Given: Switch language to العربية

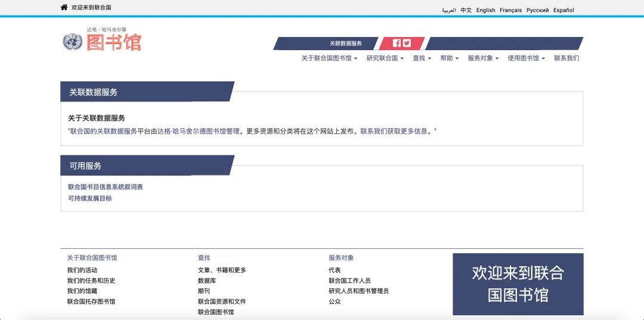Looking at the screenshot, I should [x=449, y=10].
